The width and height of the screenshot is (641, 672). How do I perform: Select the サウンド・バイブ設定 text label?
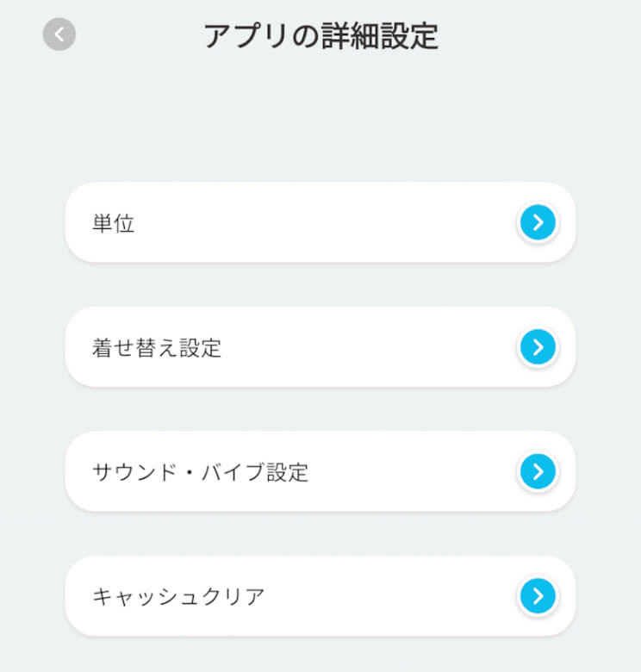click(x=200, y=472)
